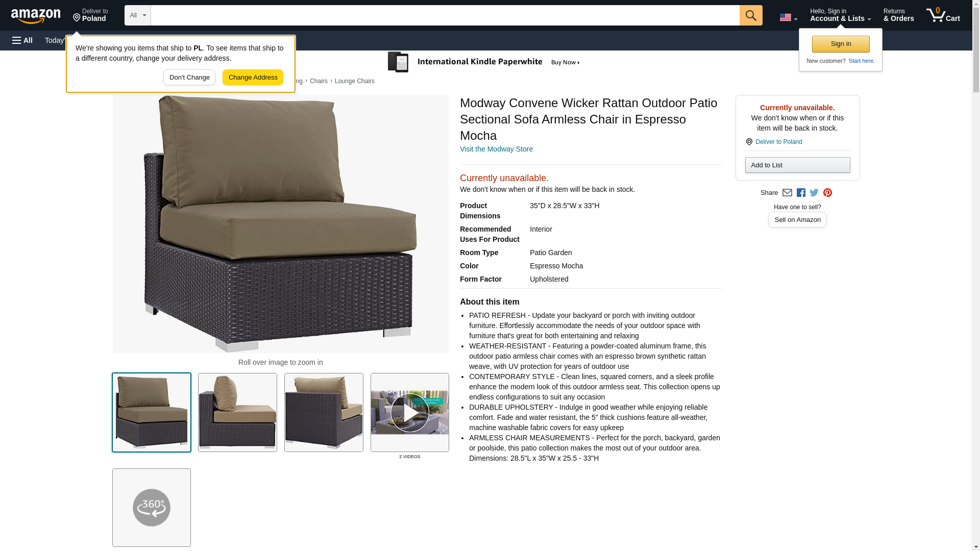Visit the Modway Store link
Viewport: 980px width, 551px height.
[496, 149]
